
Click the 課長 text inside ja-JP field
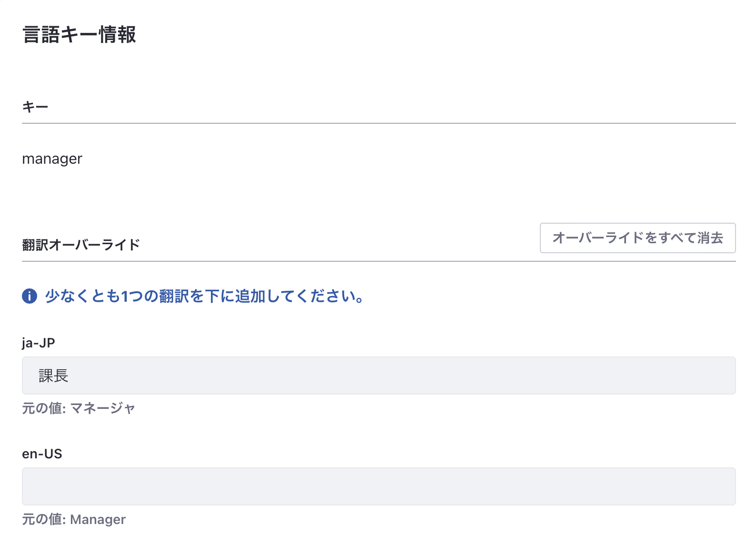click(x=53, y=376)
